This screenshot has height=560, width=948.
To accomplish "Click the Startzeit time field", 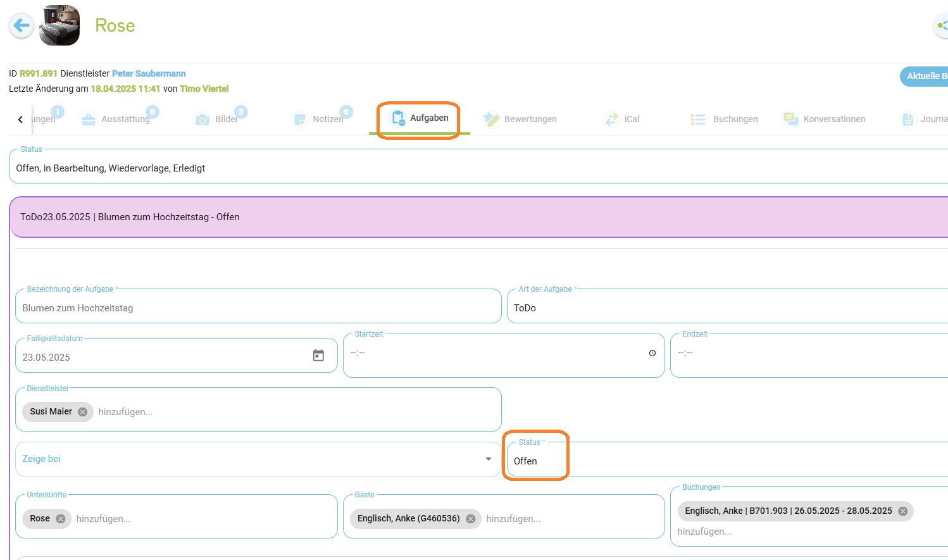I will 504,355.
